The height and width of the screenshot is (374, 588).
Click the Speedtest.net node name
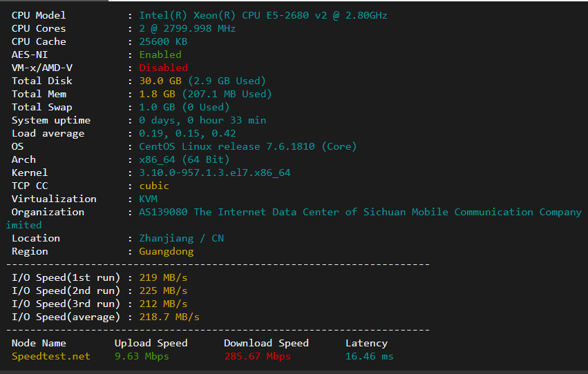point(51,356)
